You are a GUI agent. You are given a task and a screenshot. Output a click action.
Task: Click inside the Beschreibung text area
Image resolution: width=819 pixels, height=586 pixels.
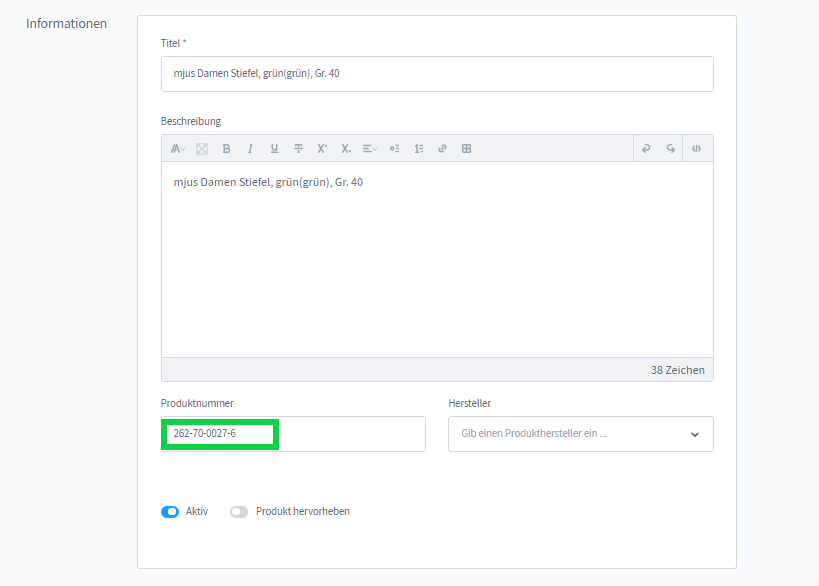tap(437, 260)
